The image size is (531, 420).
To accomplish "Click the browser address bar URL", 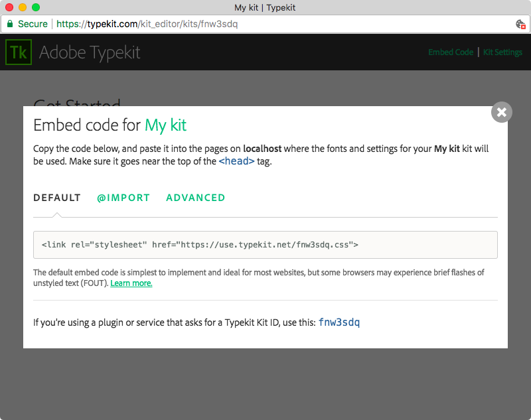I will [147, 24].
